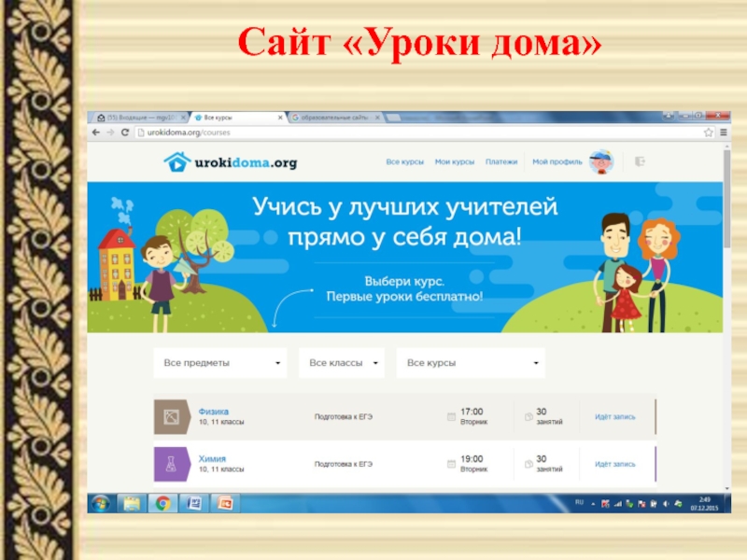Image resolution: width=747 pixels, height=560 pixels.
Task: Expand the Все курсы filter dropdown
Action: click(x=471, y=363)
